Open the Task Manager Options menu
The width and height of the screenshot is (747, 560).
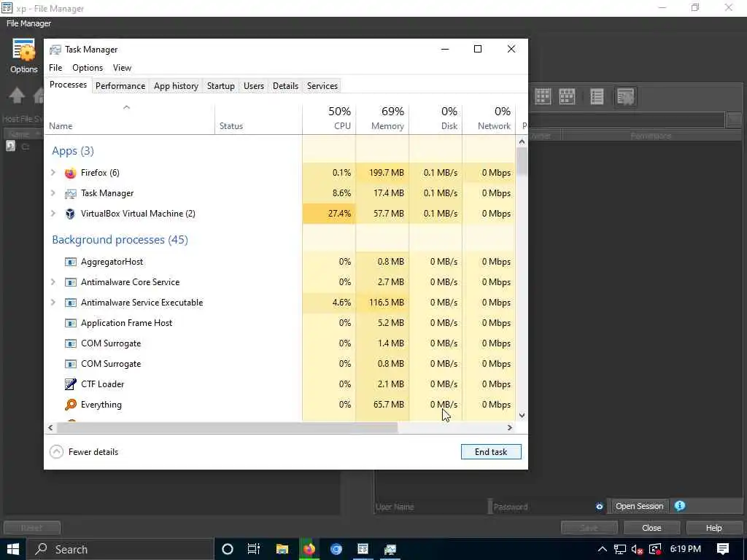tap(88, 68)
